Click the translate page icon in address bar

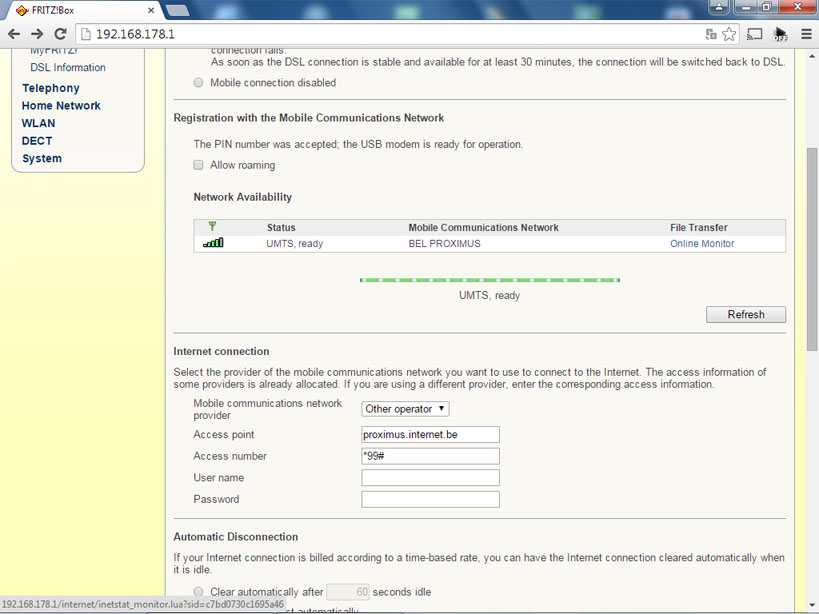pos(711,34)
